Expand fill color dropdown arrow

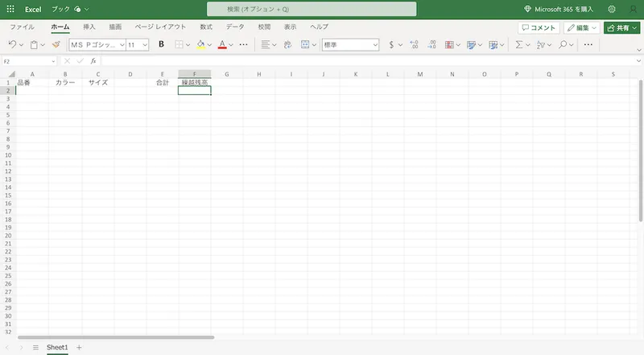coord(209,45)
